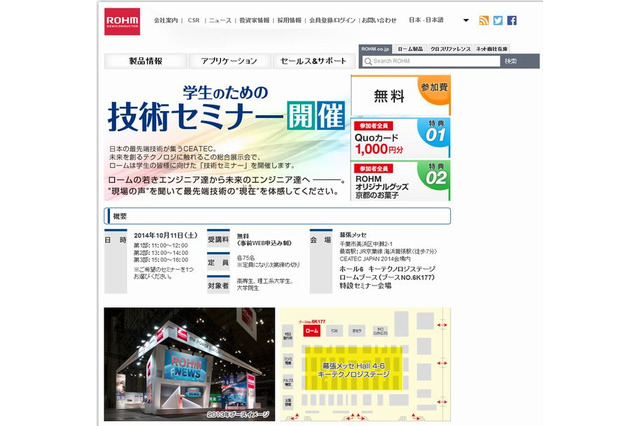Click the 特典01 Quoカード 1,000円分 panel
Screen dimensions: 640x426
400,138
